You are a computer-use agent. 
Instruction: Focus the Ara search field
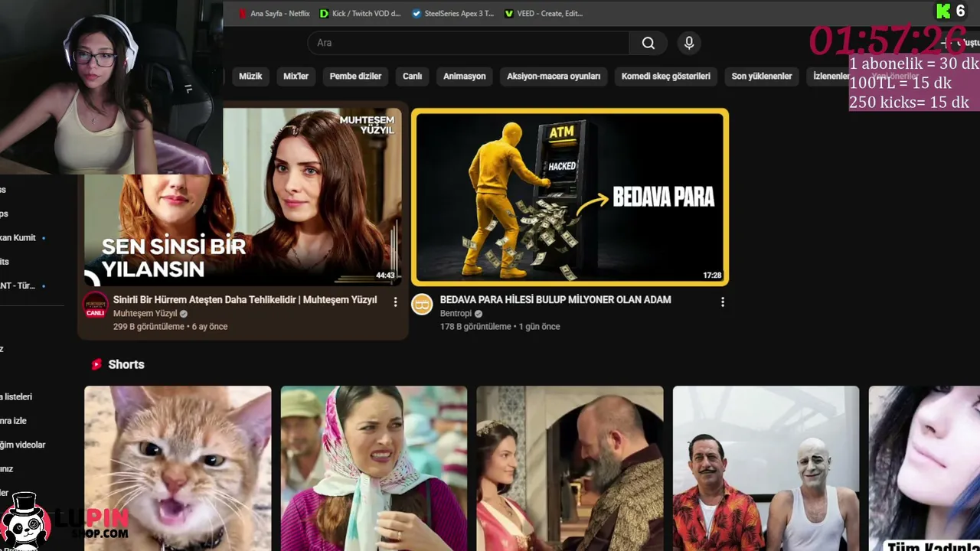(x=469, y=43)
